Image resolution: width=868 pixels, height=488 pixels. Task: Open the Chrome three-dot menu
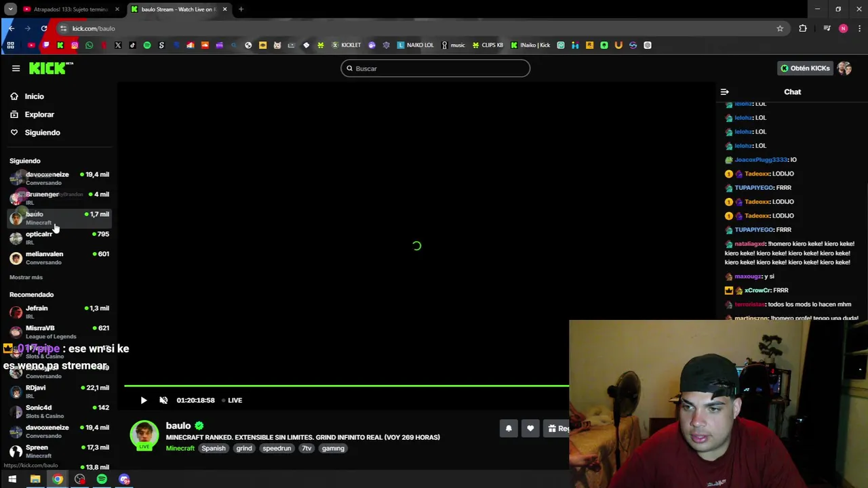[860, 28]
